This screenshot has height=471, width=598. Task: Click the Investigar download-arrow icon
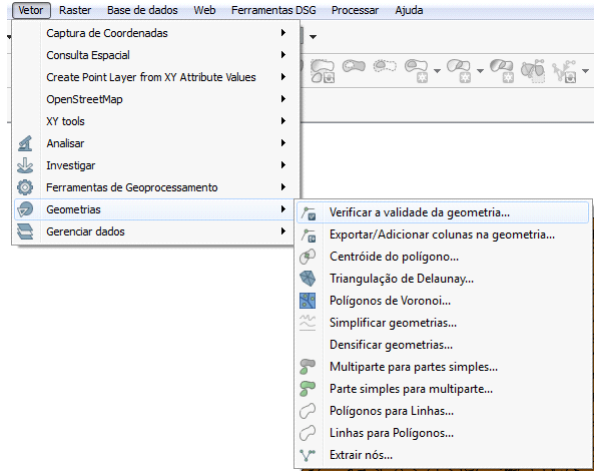(25, 166)
